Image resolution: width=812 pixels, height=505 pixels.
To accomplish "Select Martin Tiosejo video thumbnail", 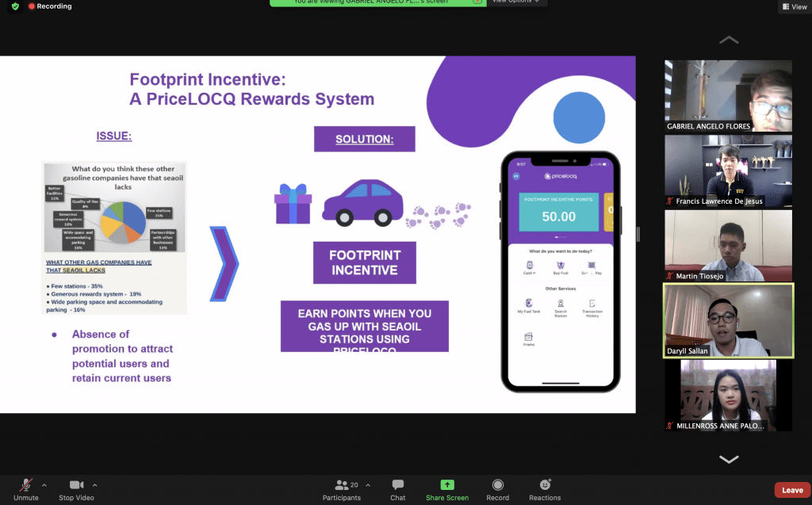I will pos(728,246).
